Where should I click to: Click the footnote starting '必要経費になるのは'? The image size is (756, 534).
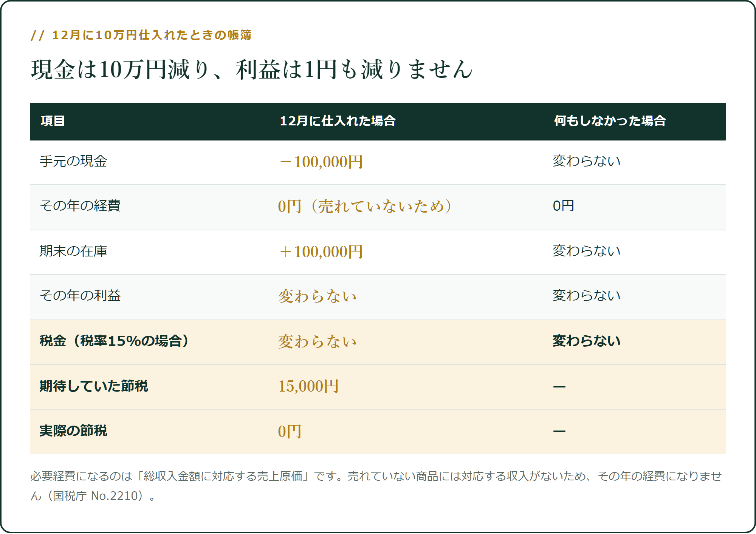pos(376,486)
